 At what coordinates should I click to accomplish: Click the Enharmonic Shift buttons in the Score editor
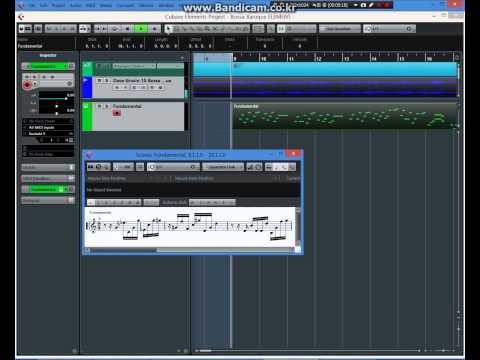(212, 202)
